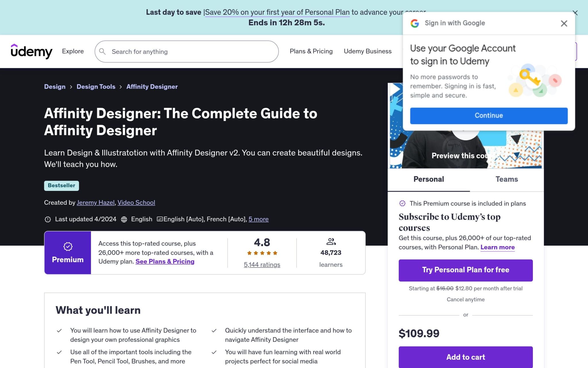Click the Learn more link
The width and height of the screenshot is (588, 368).
[x=497, y=247]
